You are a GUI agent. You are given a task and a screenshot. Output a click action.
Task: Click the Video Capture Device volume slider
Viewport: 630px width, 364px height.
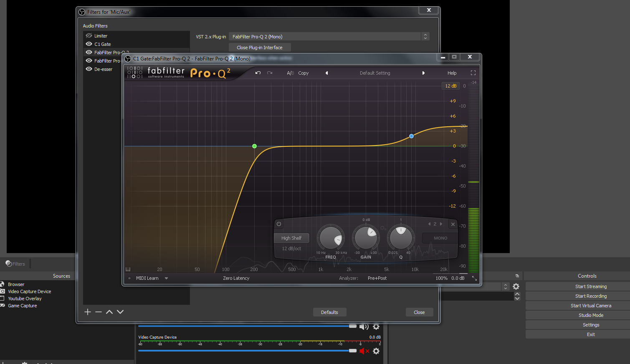246,351
